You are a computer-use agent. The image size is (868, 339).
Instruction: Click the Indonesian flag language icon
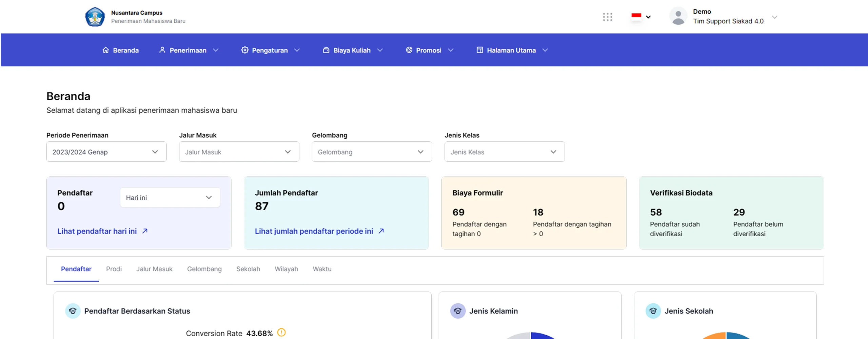coord(636,16)
